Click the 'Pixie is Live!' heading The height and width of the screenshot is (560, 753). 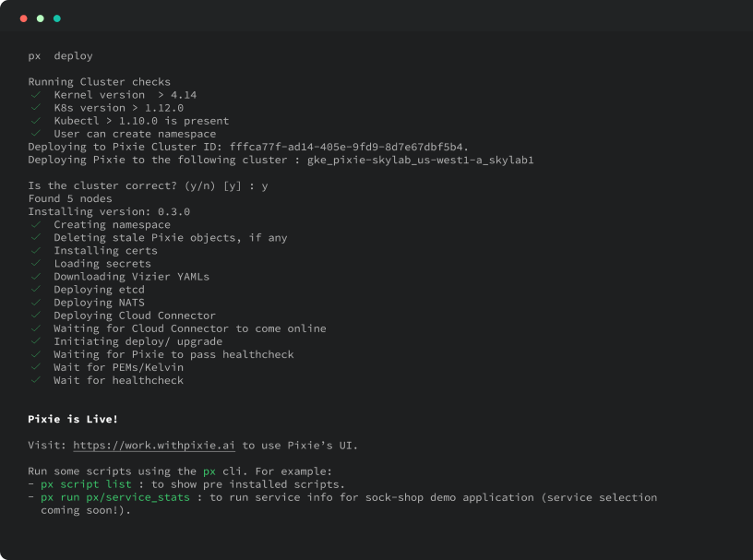click(73, 420)
